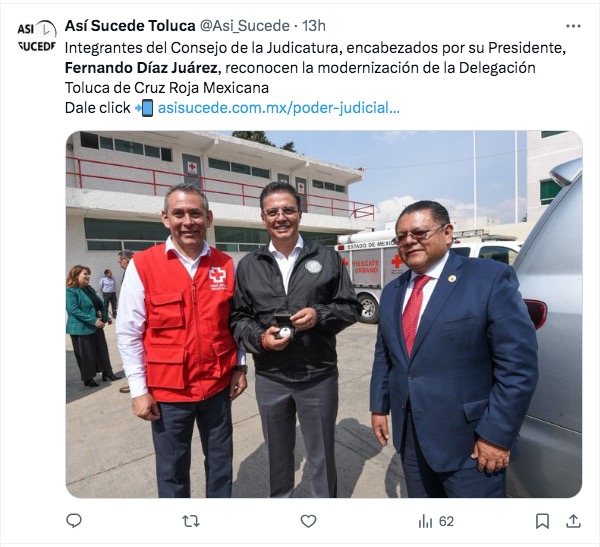
Task: Repost this tweet with the retweet icon
Action: tap(191, 521)
